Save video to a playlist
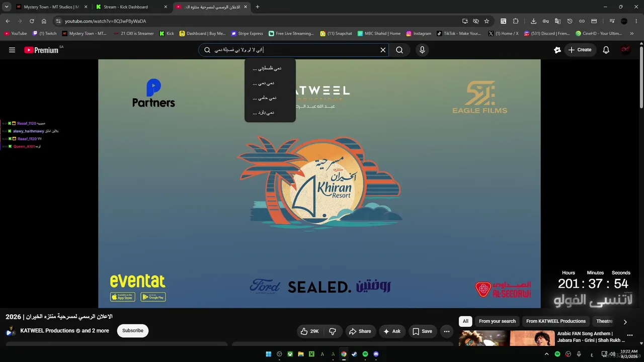The height and width of the screenshot is (362, 644). point(422,331)
